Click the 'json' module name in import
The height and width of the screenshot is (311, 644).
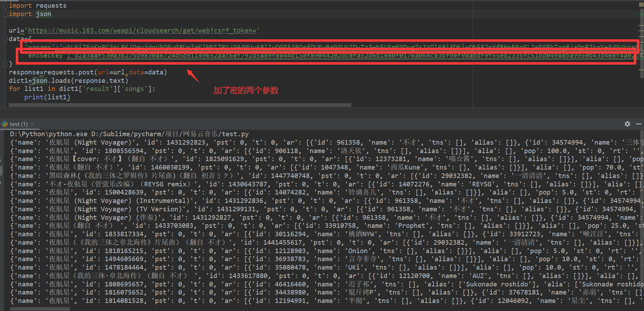(44, 14)
